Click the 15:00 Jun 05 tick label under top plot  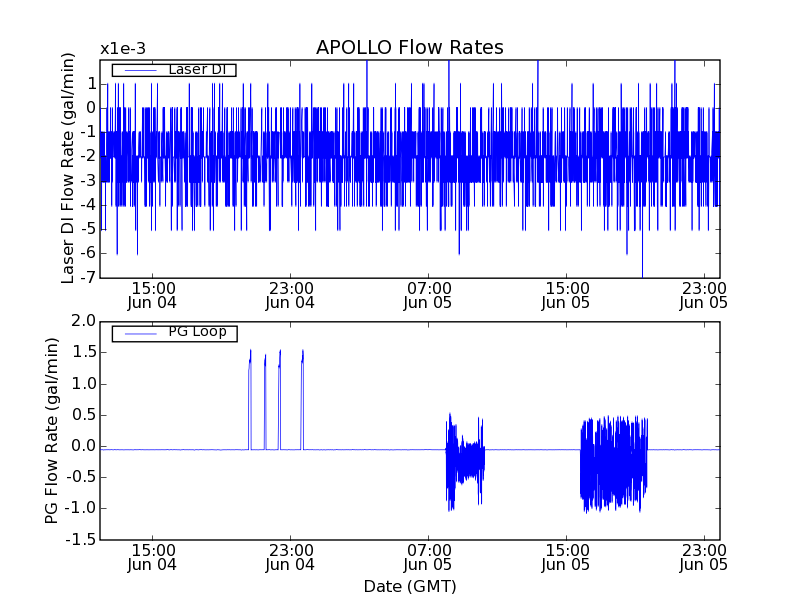click(566, 294)
